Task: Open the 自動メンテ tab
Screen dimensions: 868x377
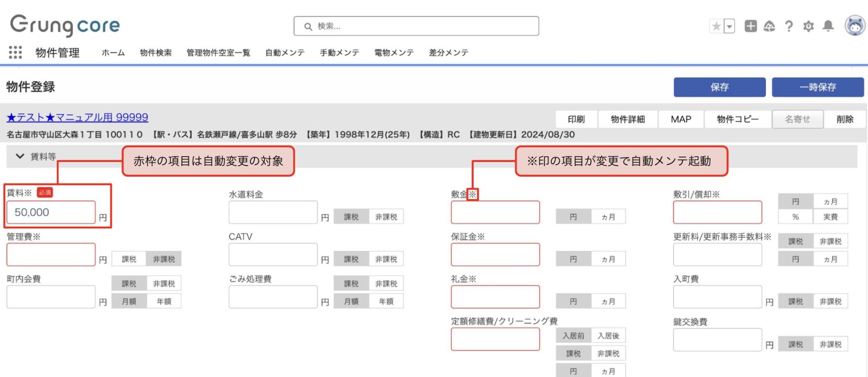Action: pyautogui.click(x=285, y=53)
